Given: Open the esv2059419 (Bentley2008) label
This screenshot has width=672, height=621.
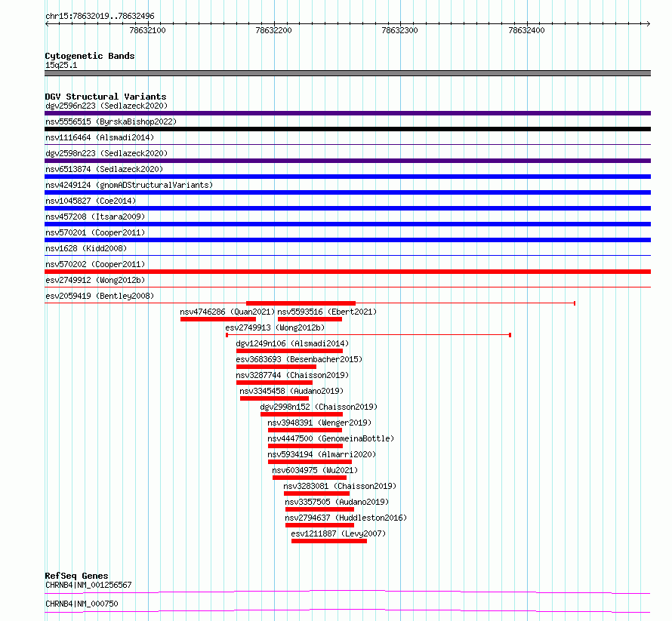Looking at the screenshot, I should (x=100, y=296).
